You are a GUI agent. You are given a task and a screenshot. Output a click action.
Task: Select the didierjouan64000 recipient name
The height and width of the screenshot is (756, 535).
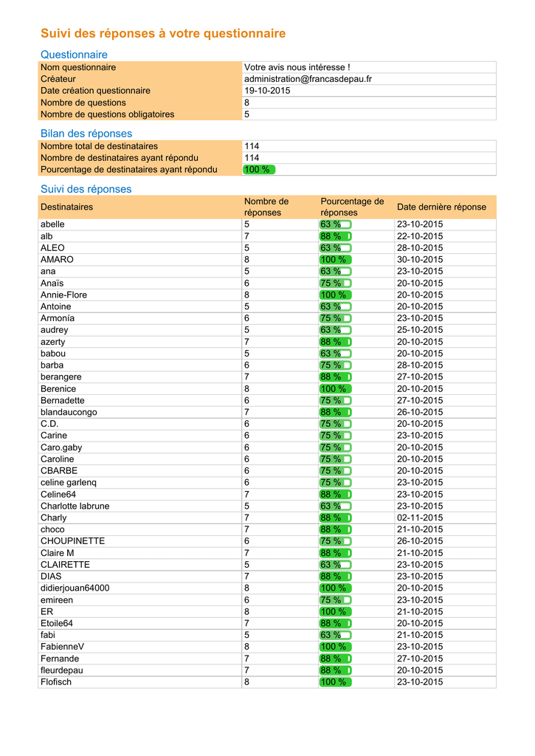(75, 588)
